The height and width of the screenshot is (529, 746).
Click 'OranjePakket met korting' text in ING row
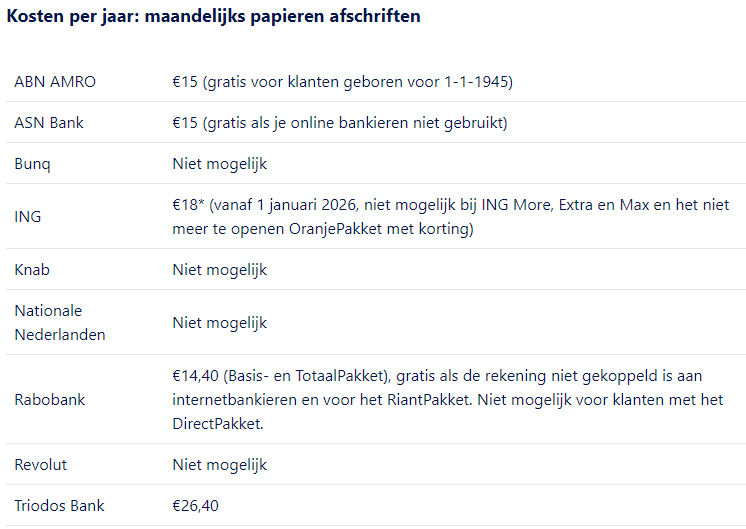click(x=381, y=229)
